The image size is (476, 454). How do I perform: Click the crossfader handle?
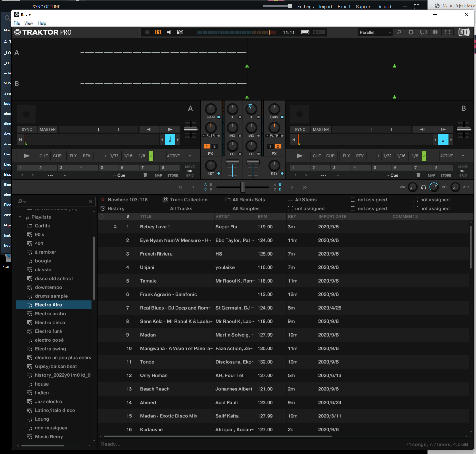[x=243, y=187]
